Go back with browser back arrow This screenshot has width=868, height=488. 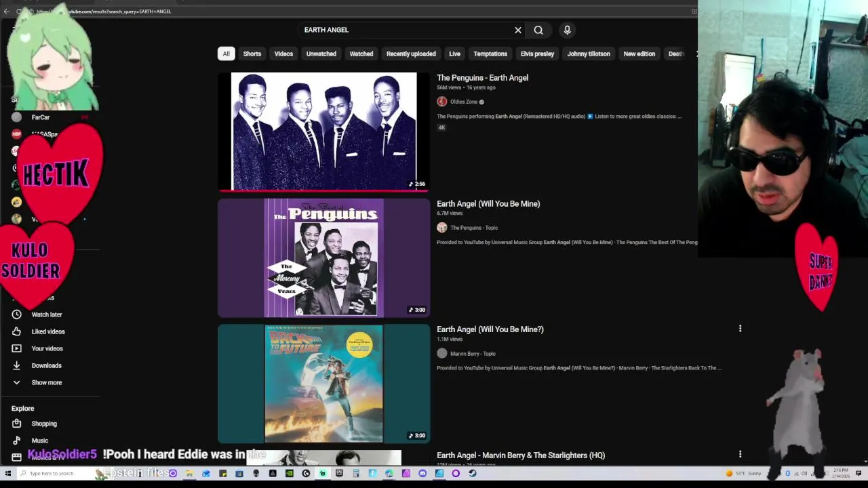click(7, 12)
